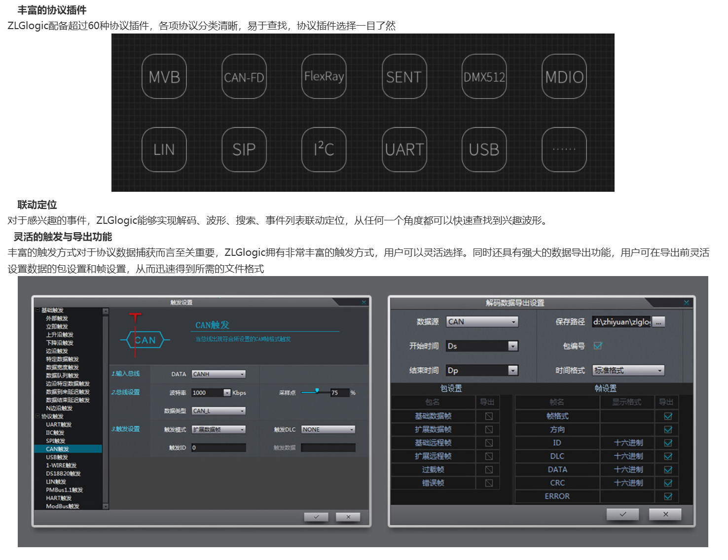The image size is (728, 560).
Task: Uncheck the CRC frame export checkbox
Action: click(668, 483)
